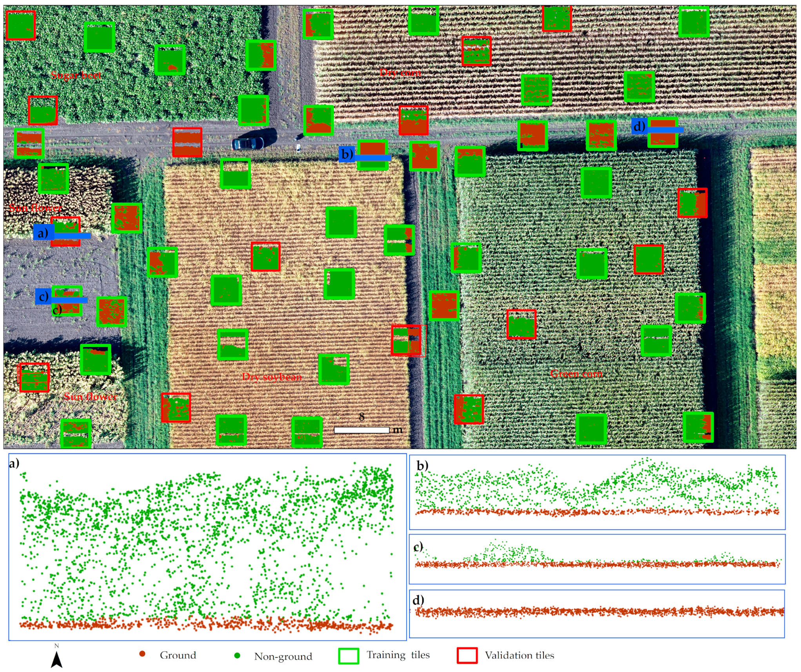Click the green training tile under the d) marker
The height and width of the screenshot is (672, 801).
point(663,133)
